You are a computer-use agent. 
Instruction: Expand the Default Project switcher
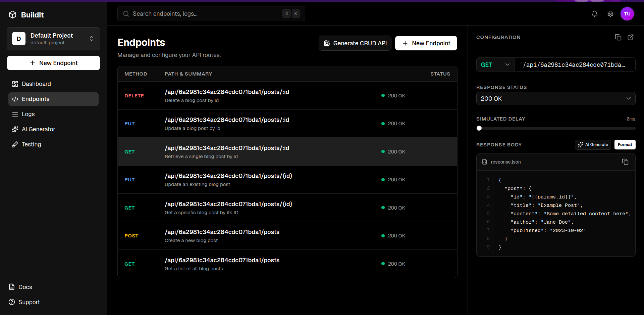[x=53, y=39]
